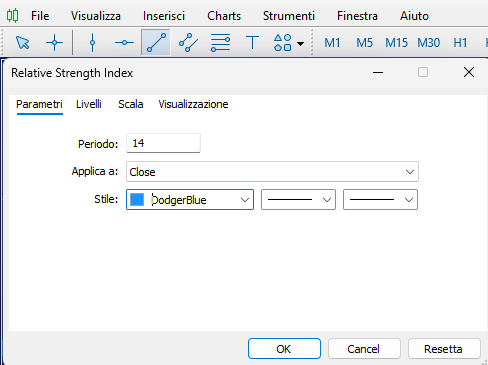Select the text label tool
The image size is (488, 365).
point(252,42)
